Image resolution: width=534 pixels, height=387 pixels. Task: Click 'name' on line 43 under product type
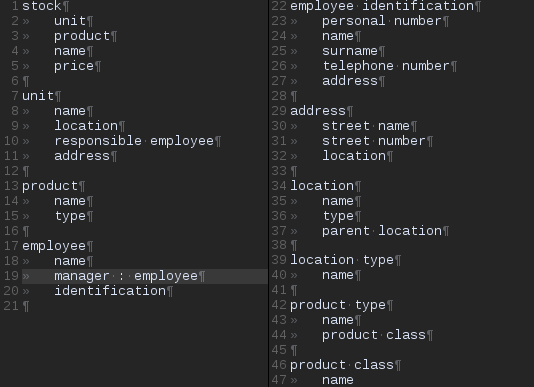(x=338, y=320)
